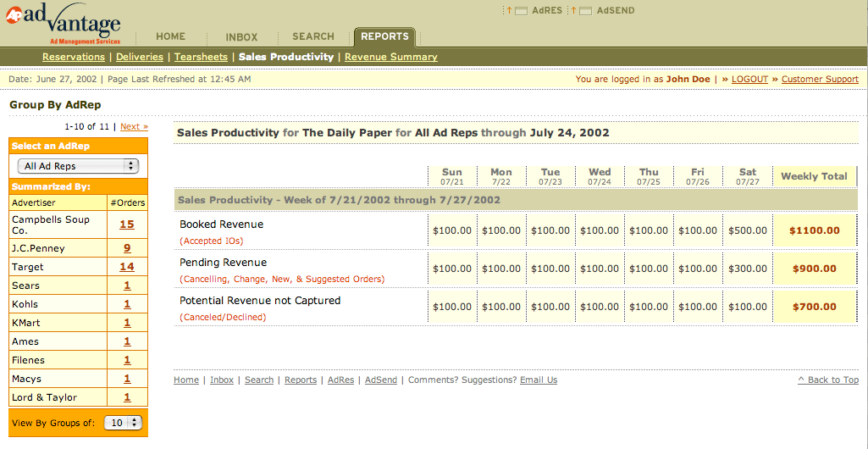
Task: Click the Accepted IOs subtitle
Action: coord(211,241)
